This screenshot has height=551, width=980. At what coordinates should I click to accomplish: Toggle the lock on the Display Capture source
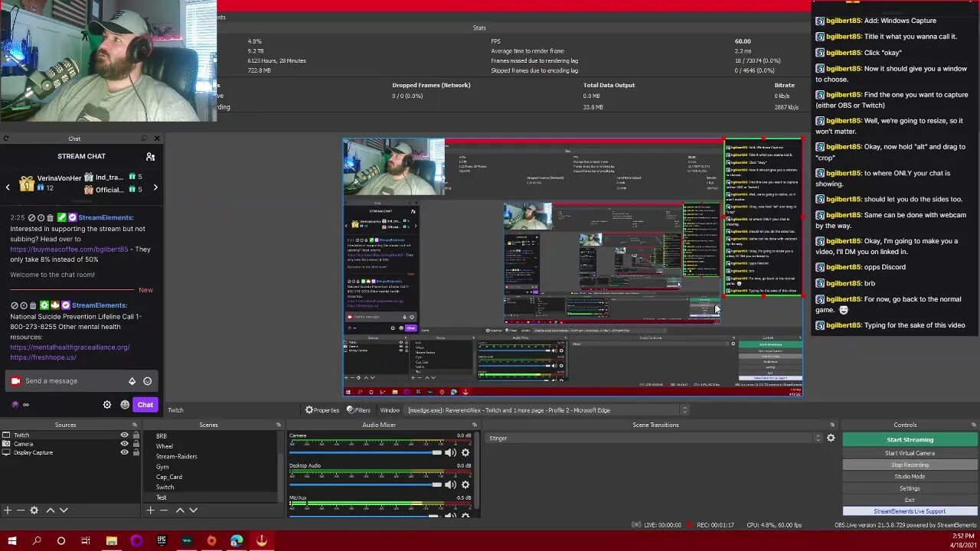[136, 452]
